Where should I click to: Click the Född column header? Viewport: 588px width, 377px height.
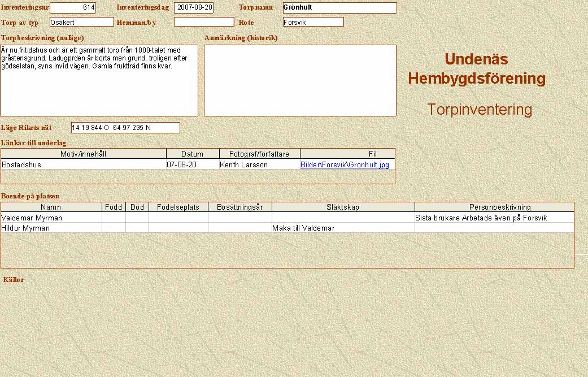pos(114,207)
